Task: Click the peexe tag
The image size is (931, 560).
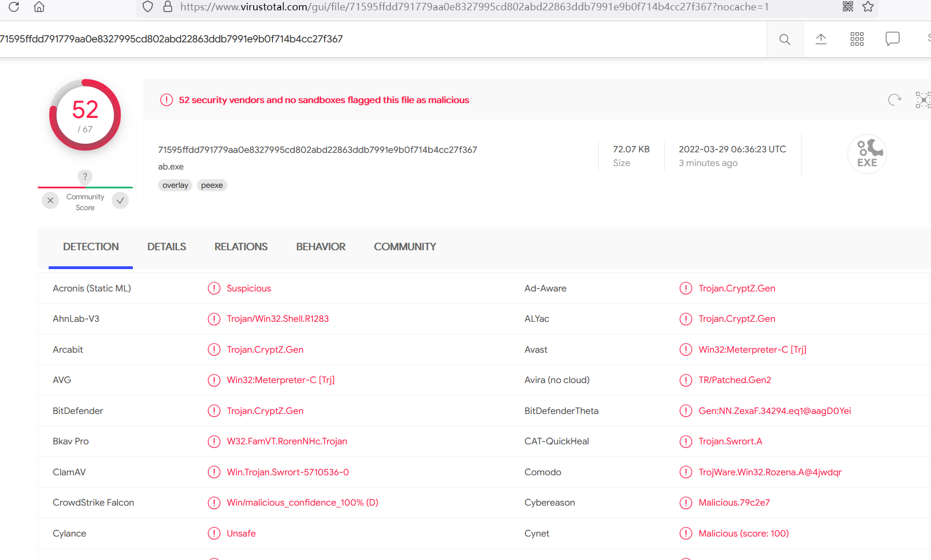Action: [212, 185]
